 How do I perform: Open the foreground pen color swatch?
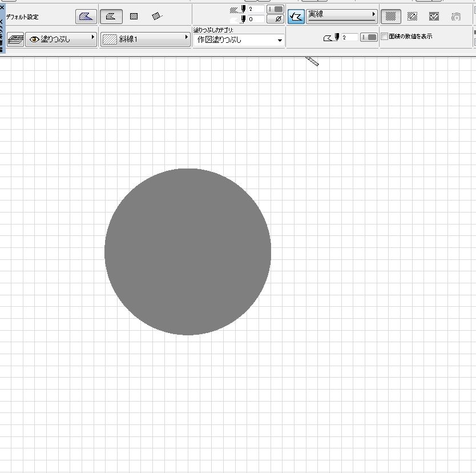[275, 9]
